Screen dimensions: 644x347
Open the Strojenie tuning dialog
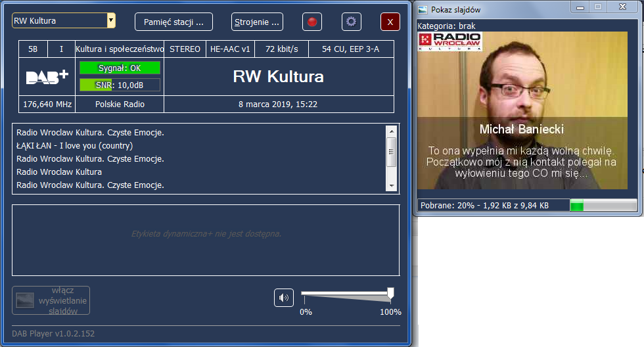point(257,22)
